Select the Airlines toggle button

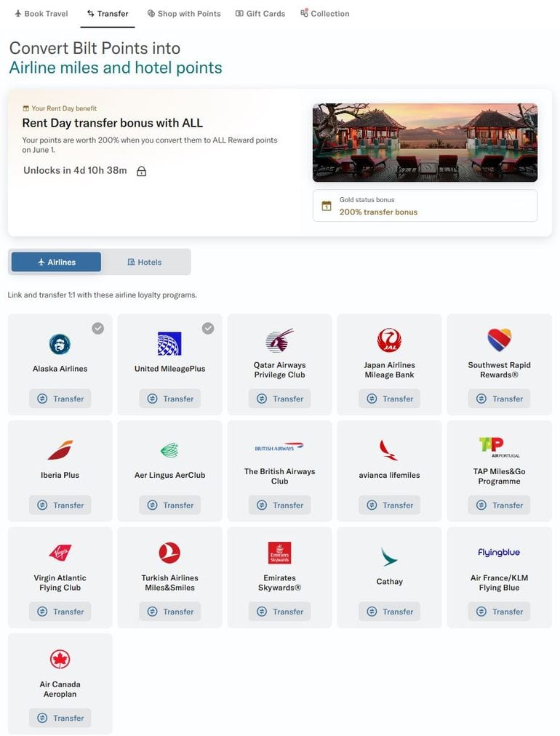tap(56, 262)
